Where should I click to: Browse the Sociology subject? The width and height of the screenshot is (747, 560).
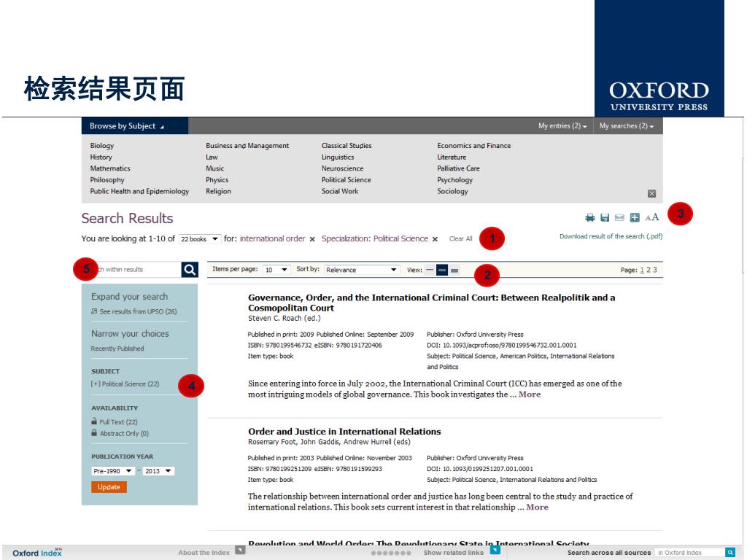[452, 192]
